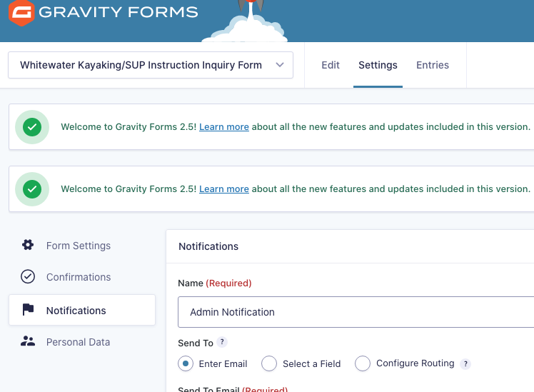Image resolution: width=534 pixels, height=392 pixels.
Task: Open the Settings tab
Action: point(378,65)
